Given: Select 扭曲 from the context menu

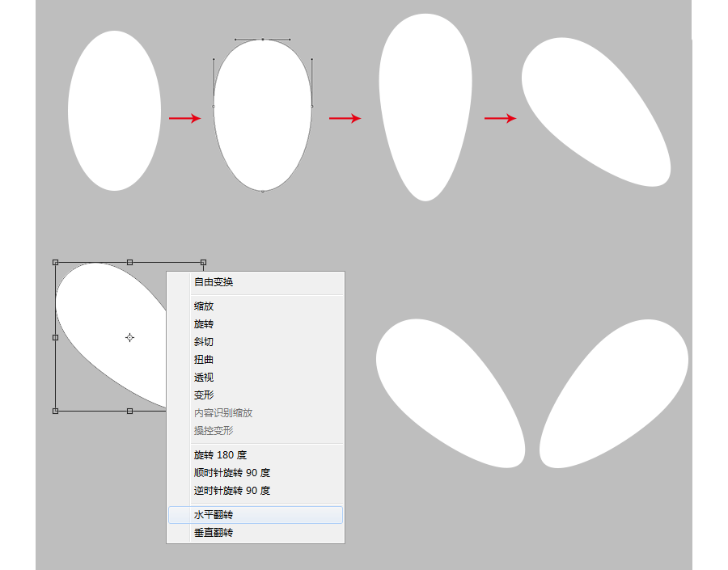Looking at the screenshot, I should tap(256, 359).
